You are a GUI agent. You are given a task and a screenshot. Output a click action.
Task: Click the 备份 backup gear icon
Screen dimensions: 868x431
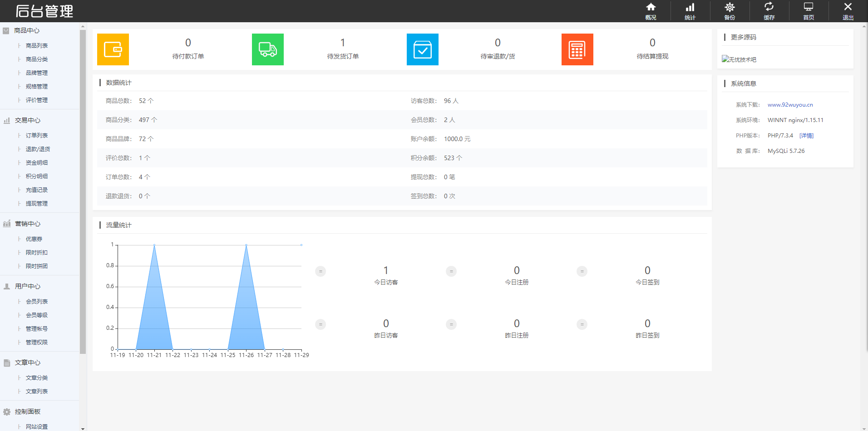tap(729, 11)
